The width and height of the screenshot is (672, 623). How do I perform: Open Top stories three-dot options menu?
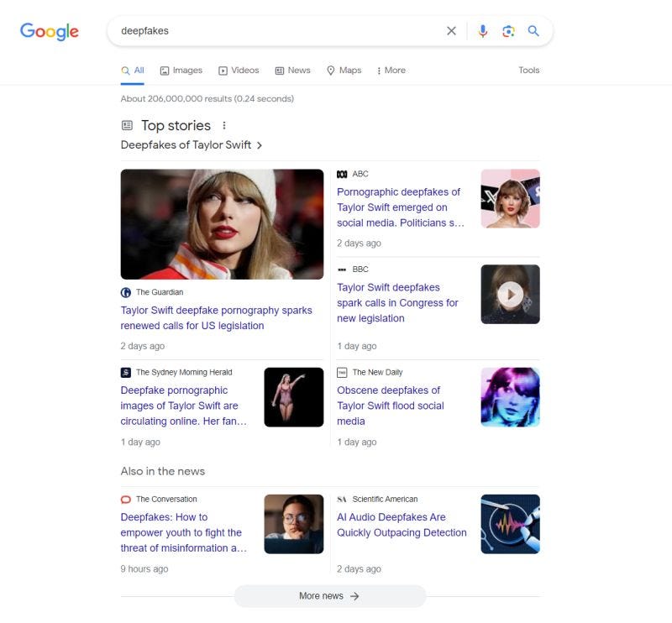pyautogui.click(x=223, y=126)
